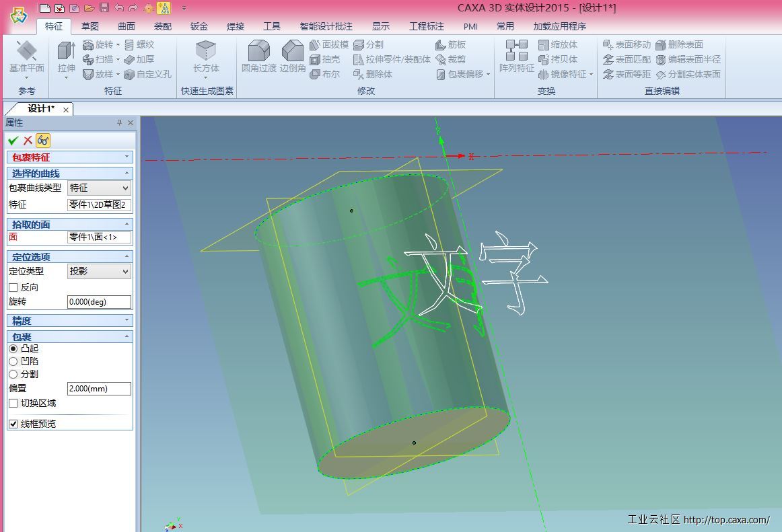Click the 拉伸 (Extrude) tool icon
Screen dimensions: 782x532
[x=66, y=52]
